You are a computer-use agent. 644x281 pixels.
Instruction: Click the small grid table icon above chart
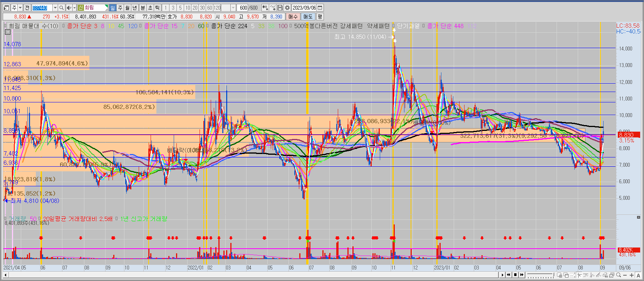(7, 32)
